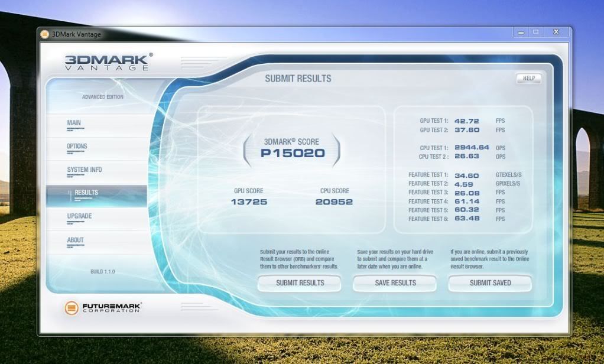
Task: Click Feature Test 3 value 26.08
Action: pyautogui.click(x=467, y=193)
